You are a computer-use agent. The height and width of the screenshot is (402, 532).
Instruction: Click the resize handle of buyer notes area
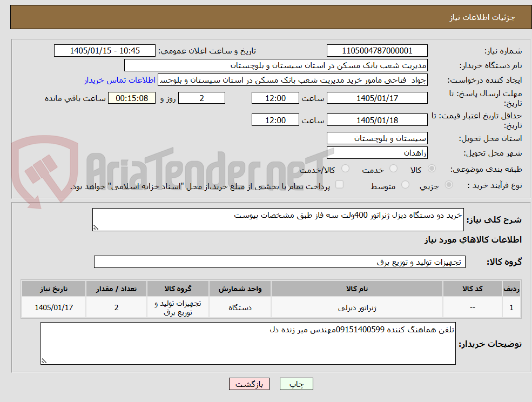(44, 361)
